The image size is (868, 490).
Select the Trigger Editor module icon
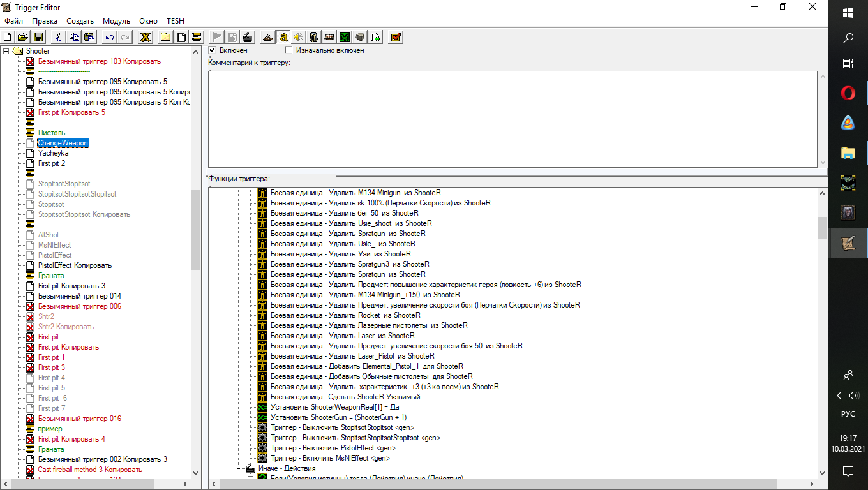(x=283, y=37)
